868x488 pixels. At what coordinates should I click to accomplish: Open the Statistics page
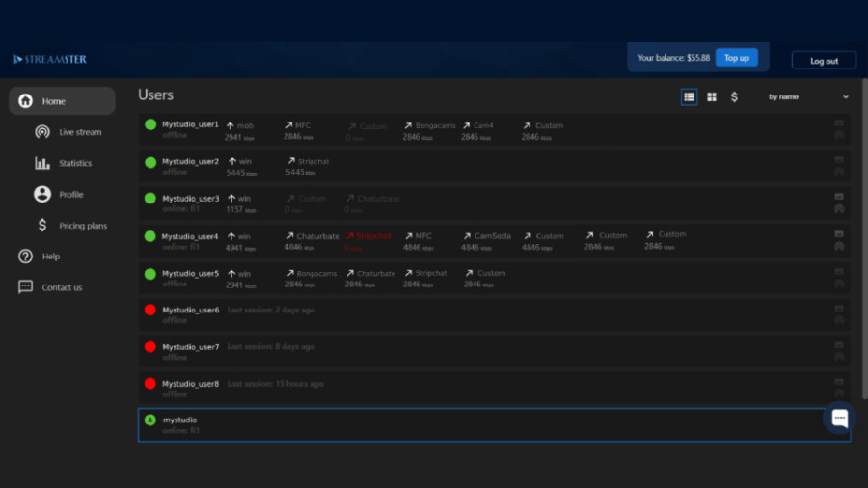[x=75, y=163]
